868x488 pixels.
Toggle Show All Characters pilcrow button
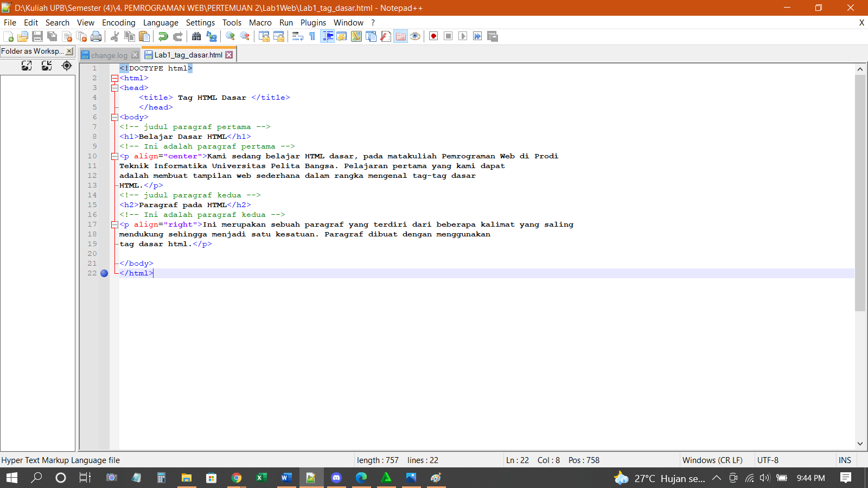pos(312,36)
